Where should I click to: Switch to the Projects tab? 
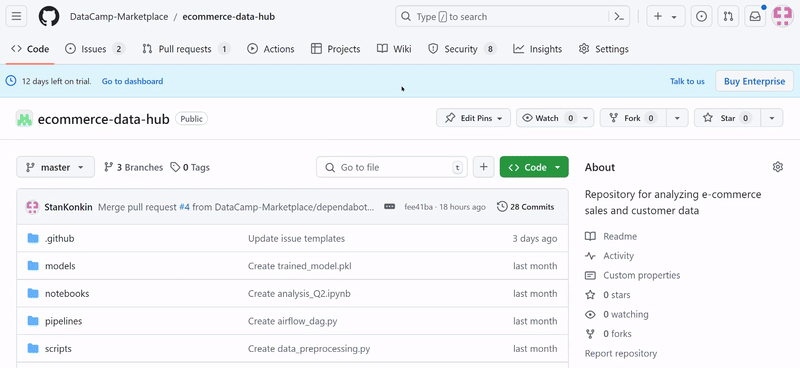pyautogui.click(x=335, y=49)
